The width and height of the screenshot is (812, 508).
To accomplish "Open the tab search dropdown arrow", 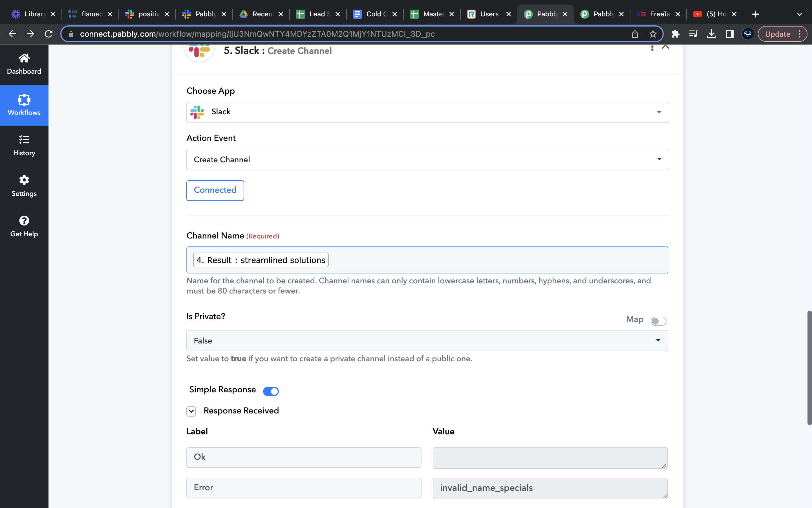I will pos(800,14).
